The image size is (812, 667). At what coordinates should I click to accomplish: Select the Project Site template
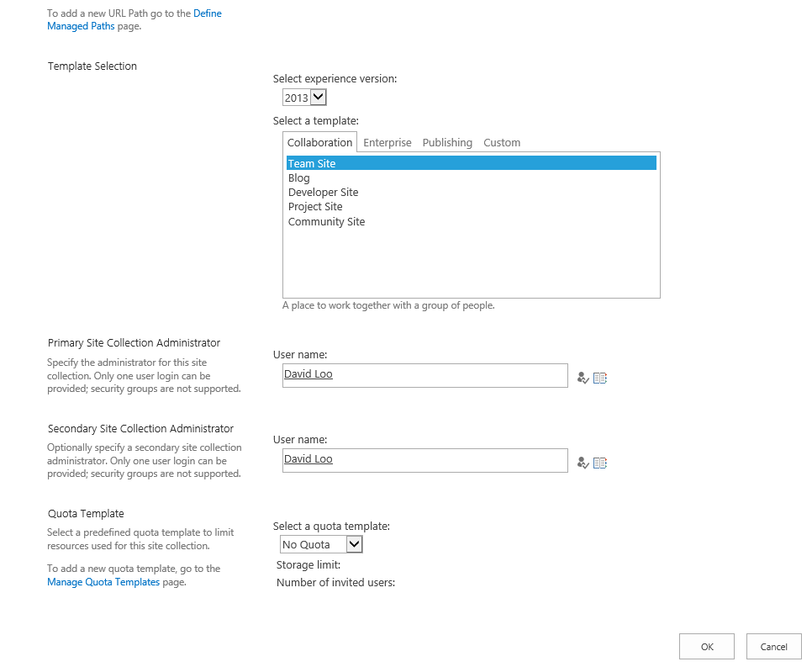(315, 207)
